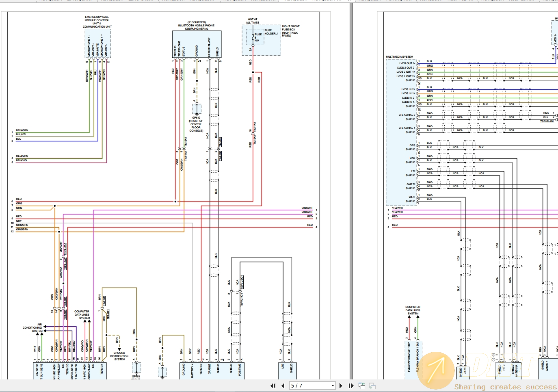Image resolution: width=558 pixels, height=392 pixels.
Task: Click the TSFVL-2C1 connector reference
Action: [x=242, y=283]
